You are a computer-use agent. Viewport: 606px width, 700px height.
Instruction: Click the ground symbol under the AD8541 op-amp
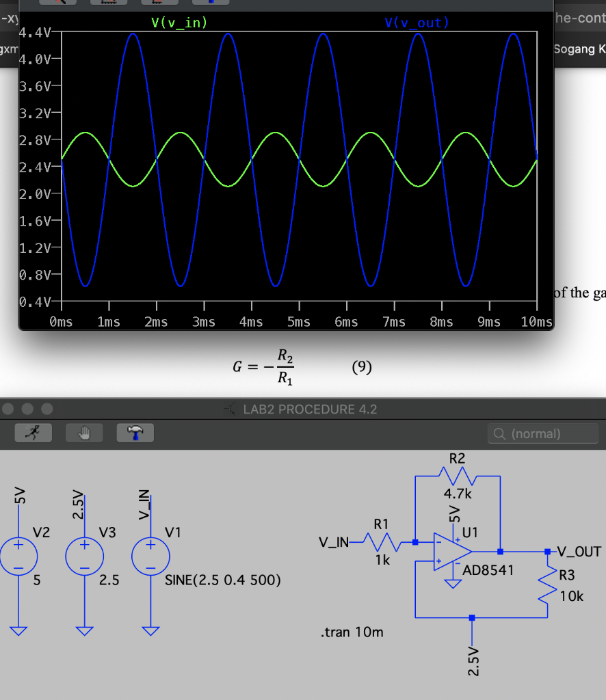[453, 582]
